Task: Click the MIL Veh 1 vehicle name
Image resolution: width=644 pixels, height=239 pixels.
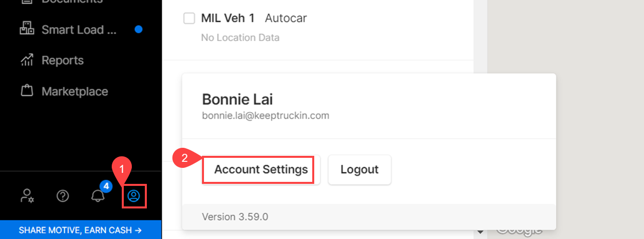Action: pyautogui.click(x=228, y=18)
